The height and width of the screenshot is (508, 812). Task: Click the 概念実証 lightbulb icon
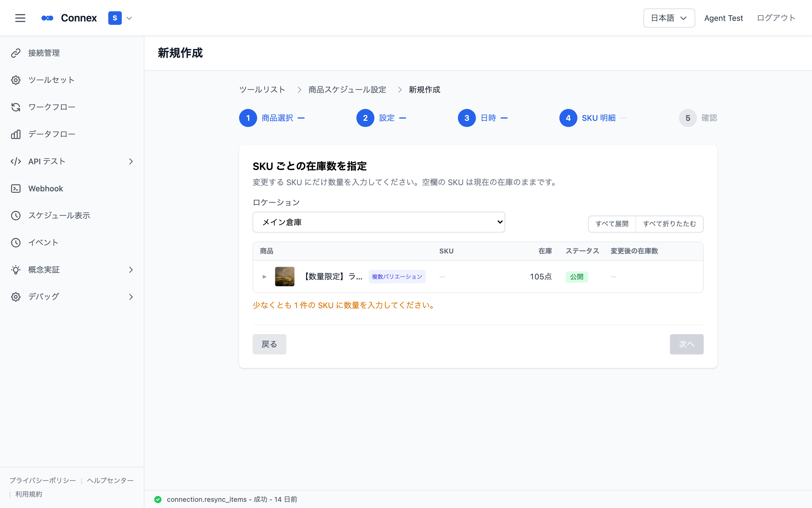(x=16, y=270)
